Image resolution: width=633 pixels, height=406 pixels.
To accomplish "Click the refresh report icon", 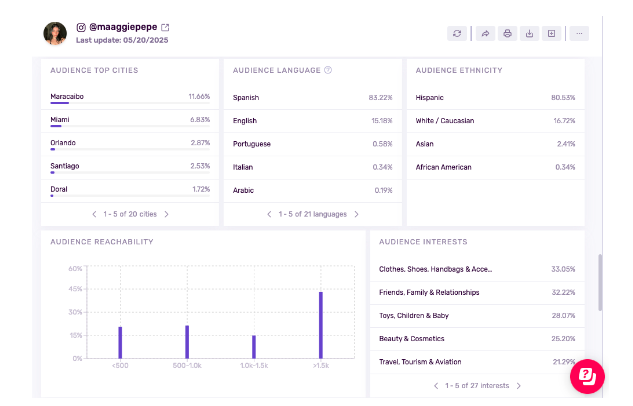I will click(x=457, y=33).
